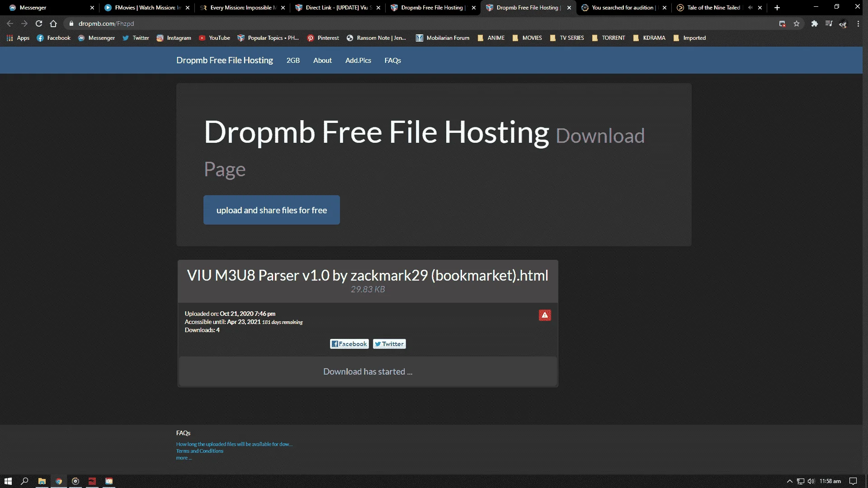Viewport: 868px width, 488px height.
Task: Click the cast/screen icon near address bar
Action: 782,23
